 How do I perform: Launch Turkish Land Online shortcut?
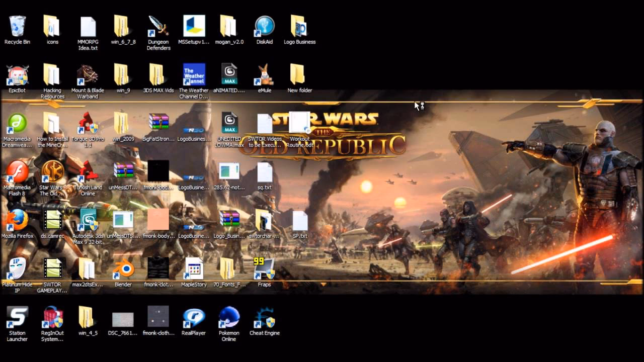coord(88,171)
